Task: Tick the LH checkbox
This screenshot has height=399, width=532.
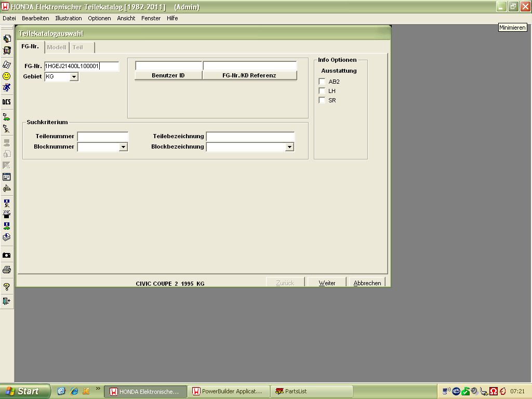Action: [322, 91]
